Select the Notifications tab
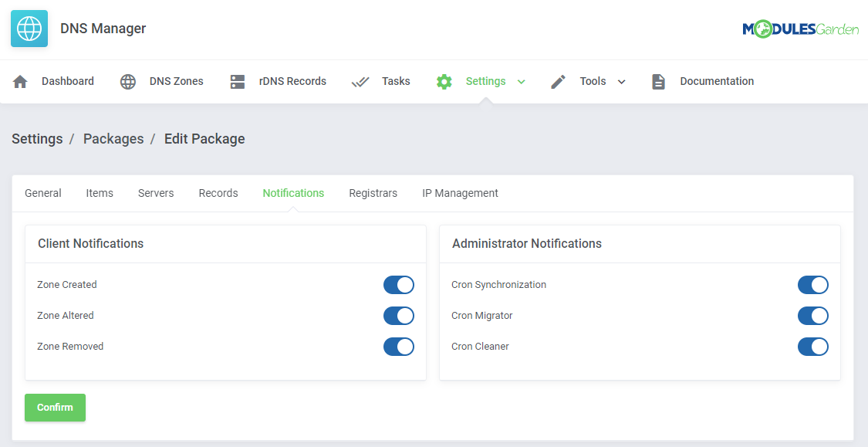Image resolution: width=868 pixels, height=447 pixels. pos(293,193)
